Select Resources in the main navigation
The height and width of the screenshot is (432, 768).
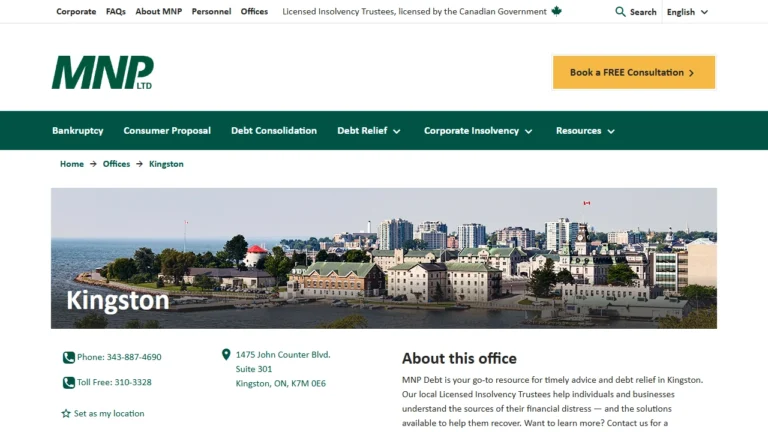pos(578,131)
